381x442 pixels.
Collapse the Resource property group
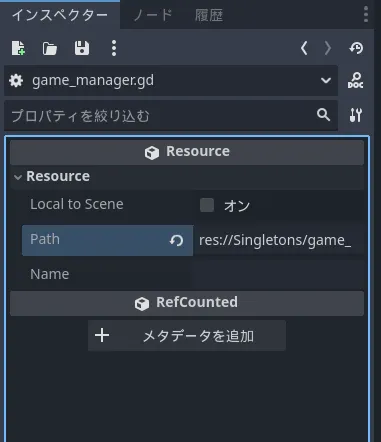[18, 177]
